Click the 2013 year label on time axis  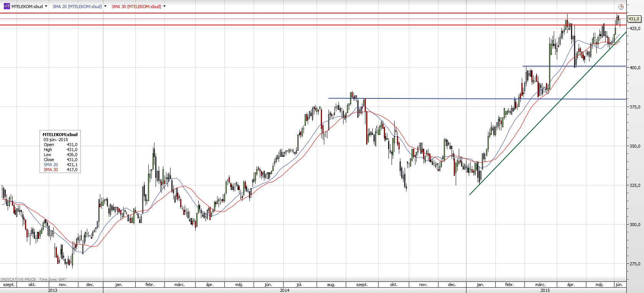(52, 290)
